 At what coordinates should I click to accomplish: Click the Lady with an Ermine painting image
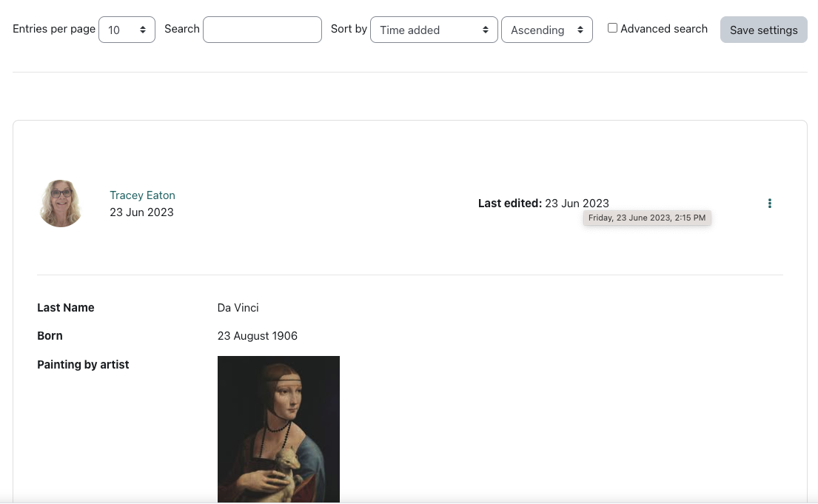[x=278, y=429]
